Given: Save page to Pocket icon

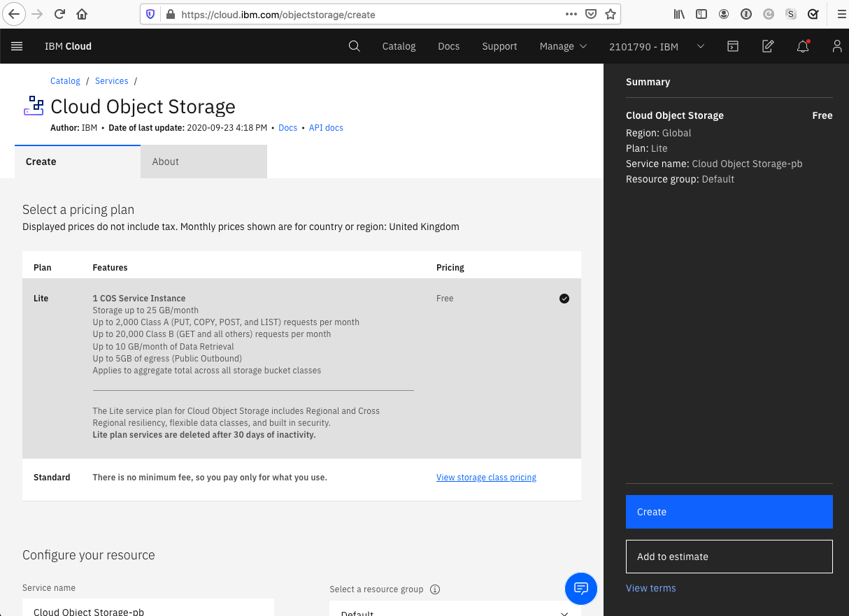Looking at the screenshot, I should [x=591, y=14].
